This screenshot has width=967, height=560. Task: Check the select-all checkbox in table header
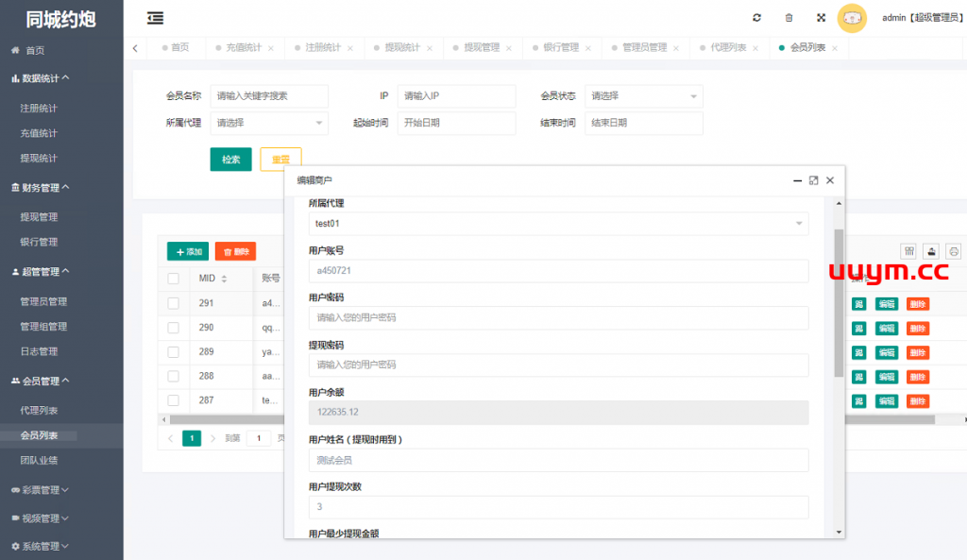(173, 279)
